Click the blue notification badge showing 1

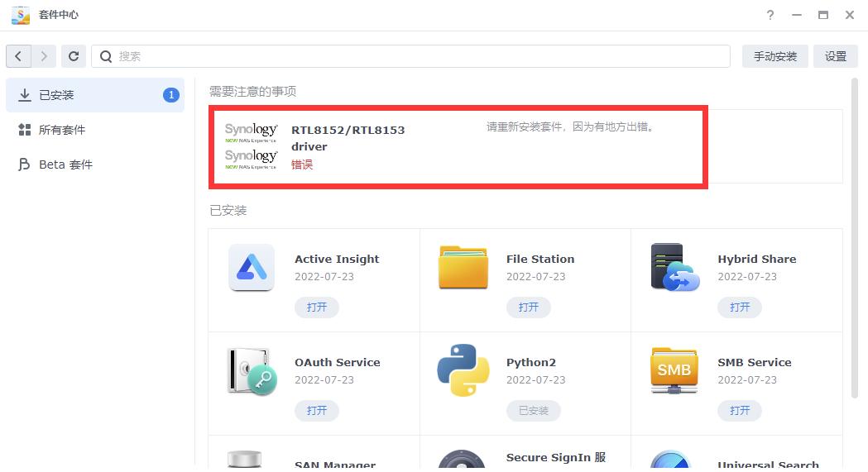(171, 95)
